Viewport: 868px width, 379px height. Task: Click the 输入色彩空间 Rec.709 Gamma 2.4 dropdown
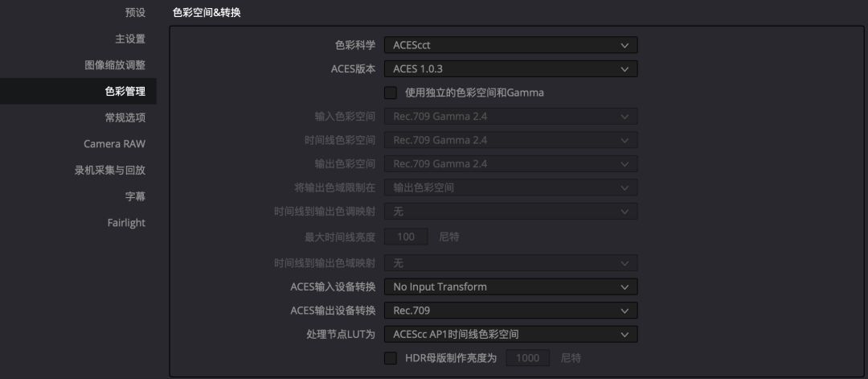pos(510,117)
